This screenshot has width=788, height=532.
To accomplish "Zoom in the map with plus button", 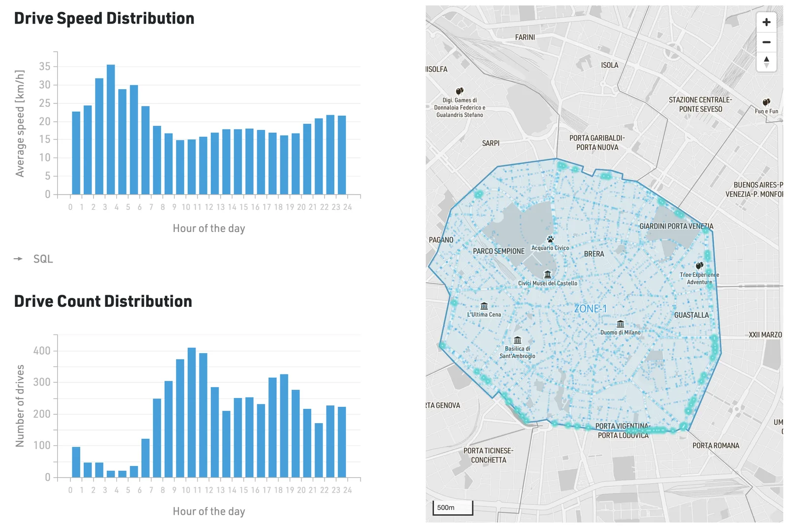I will click(766, 22).
